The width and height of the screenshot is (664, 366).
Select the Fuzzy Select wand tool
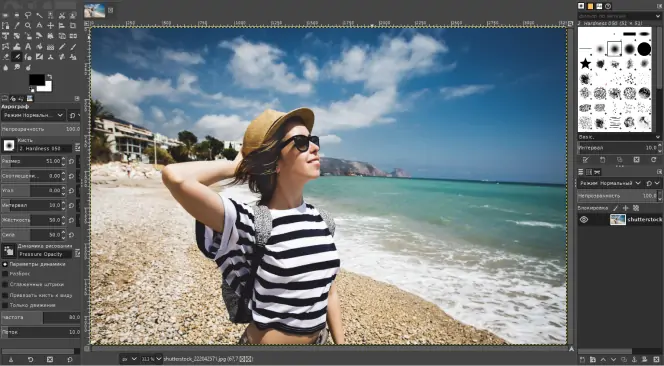pos(39,15)
